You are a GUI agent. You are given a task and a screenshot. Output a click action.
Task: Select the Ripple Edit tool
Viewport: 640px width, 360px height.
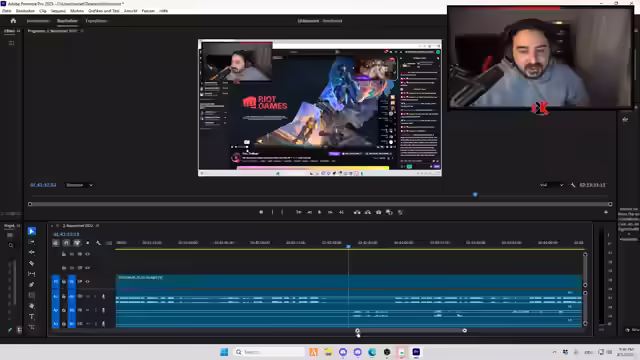(31, 253)
